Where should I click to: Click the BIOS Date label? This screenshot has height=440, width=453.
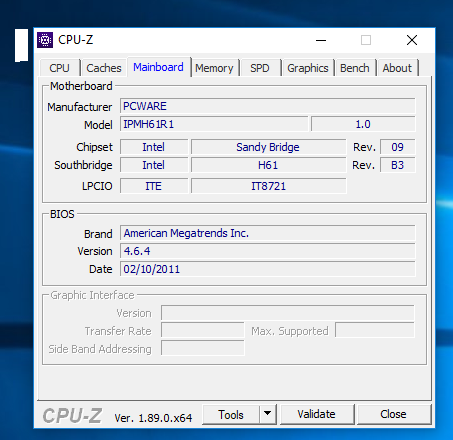click(101, 269)
